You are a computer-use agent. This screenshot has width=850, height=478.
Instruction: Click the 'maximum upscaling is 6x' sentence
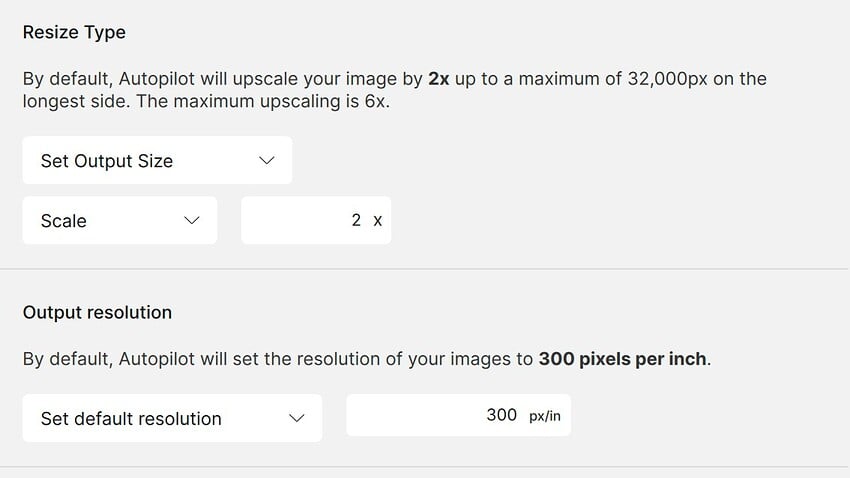(x=290, y=102)
